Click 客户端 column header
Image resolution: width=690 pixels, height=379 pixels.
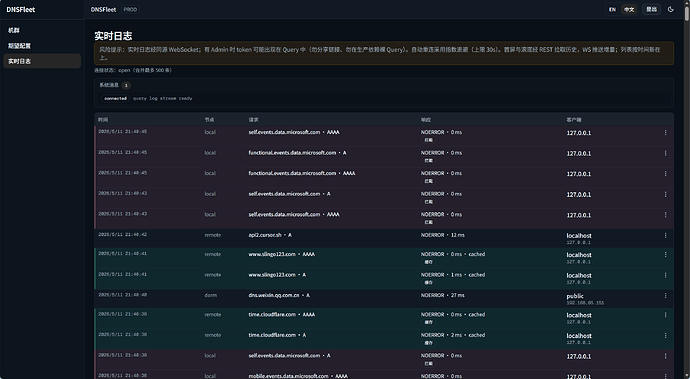574,120
